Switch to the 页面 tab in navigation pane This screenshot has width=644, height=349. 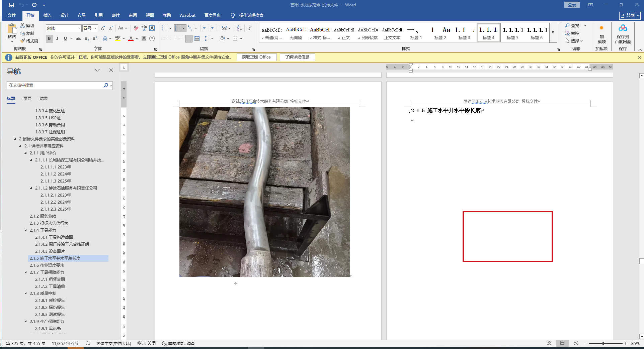[x=27, y=99]
